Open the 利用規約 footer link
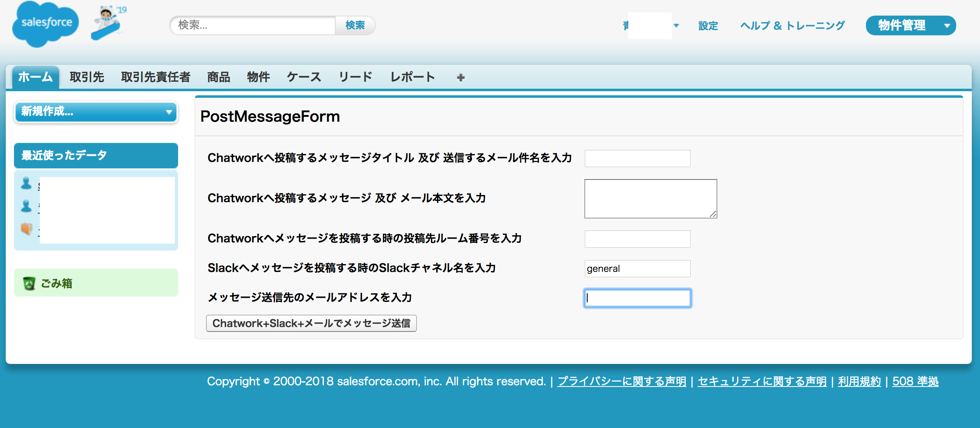Image resolution: width=980 pixels, height=428 pixels. coord(859,381)
